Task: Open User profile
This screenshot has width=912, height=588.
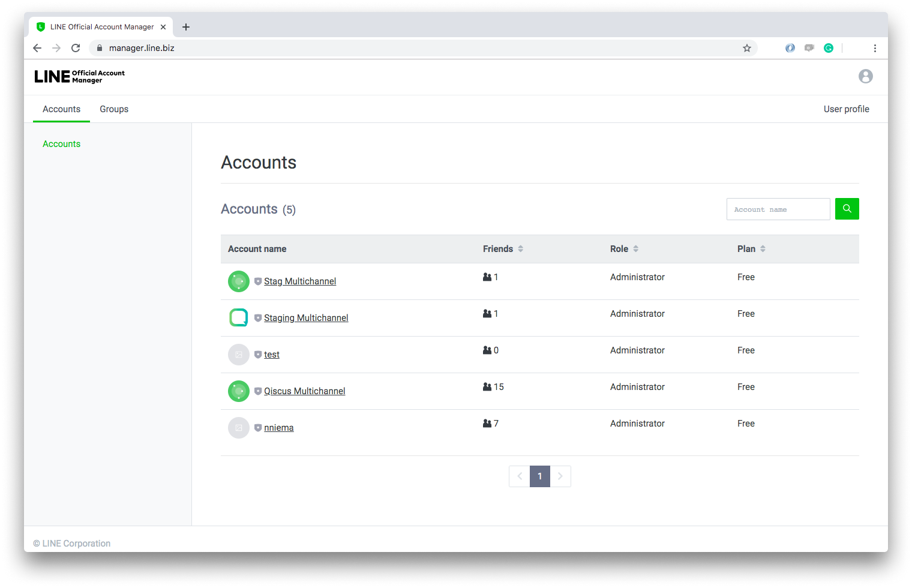Action: pyautogui.click(x=846, y=109)
